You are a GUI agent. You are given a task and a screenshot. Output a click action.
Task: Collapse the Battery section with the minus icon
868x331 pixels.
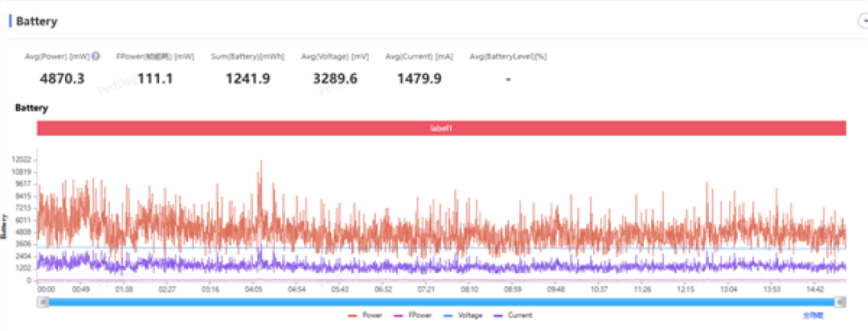click(x=862, y=21)
